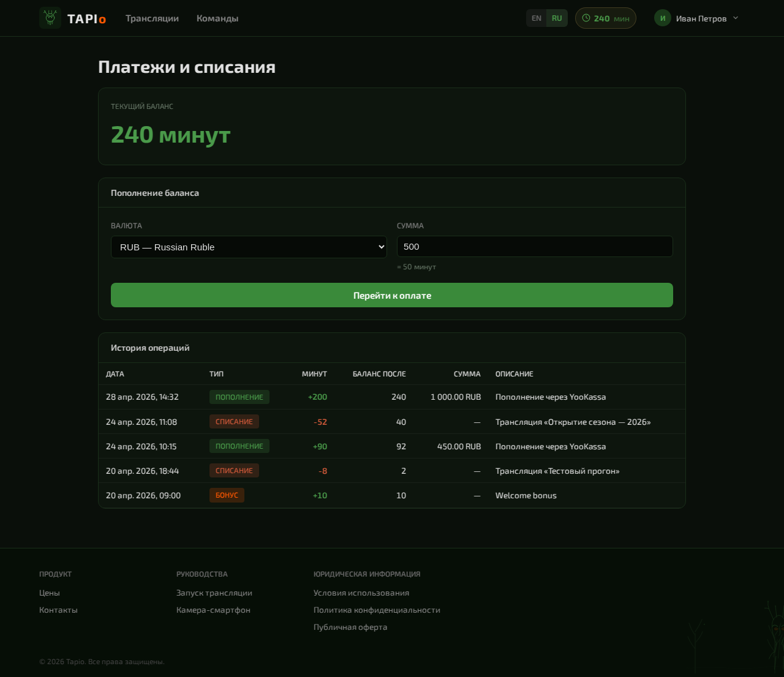Click the 240 мин balance badge

(606, 18)
